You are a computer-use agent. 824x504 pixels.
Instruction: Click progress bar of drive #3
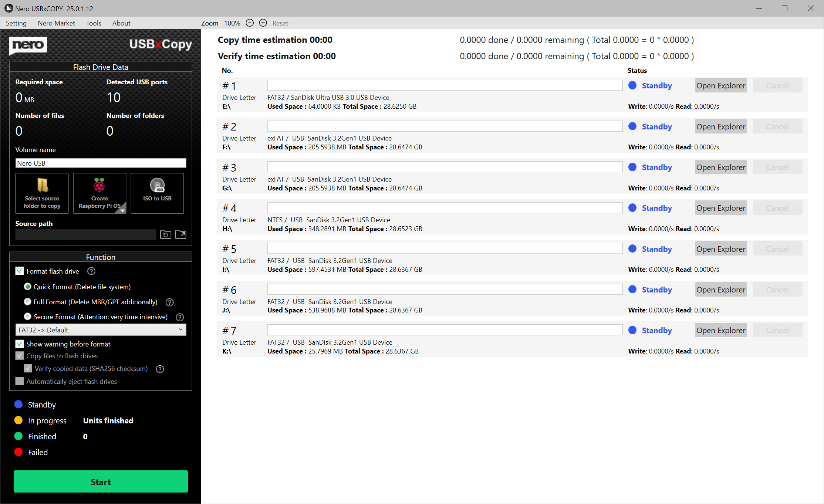click(x=445, y=167)
